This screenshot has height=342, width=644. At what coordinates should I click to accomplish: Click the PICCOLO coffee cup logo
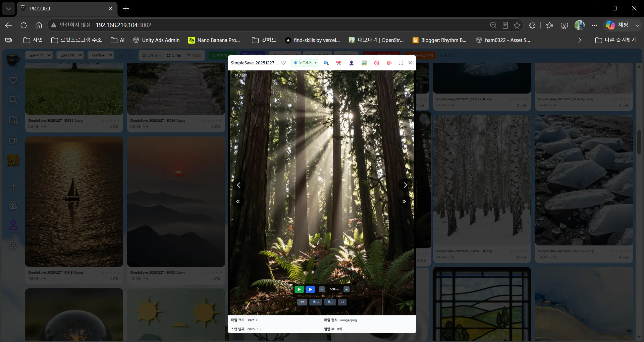pos(13,60)
